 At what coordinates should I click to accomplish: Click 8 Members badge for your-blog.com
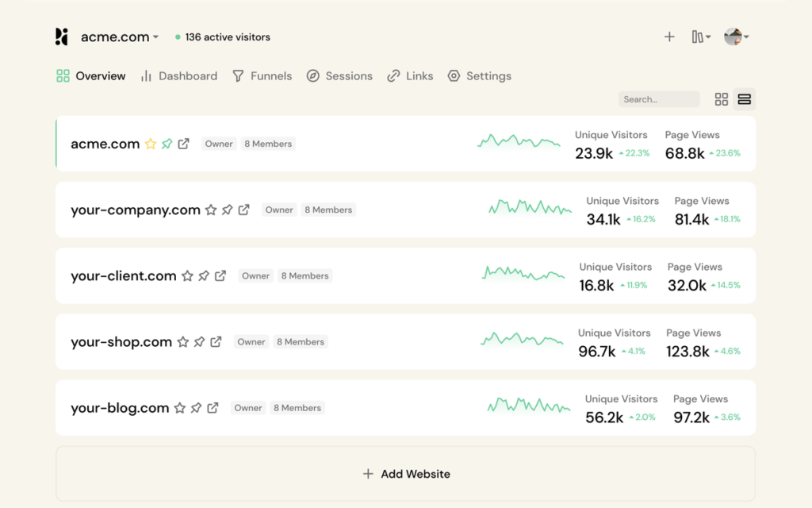(297, 408)
